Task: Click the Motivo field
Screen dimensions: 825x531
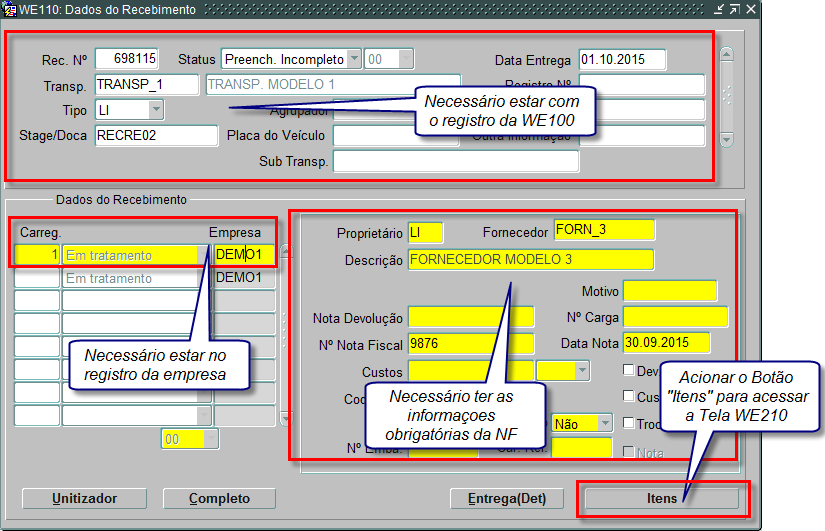Action: pos(670,290)
